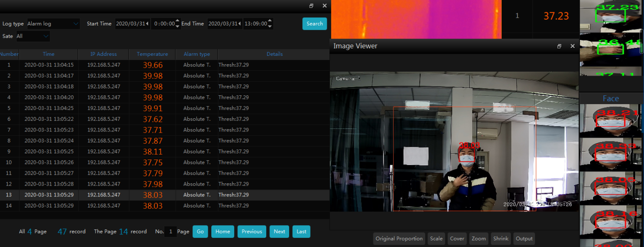Click the camera snapshot in Image Viewer
The height and width of the screenshot is (247, 644).
pos(454,142)
